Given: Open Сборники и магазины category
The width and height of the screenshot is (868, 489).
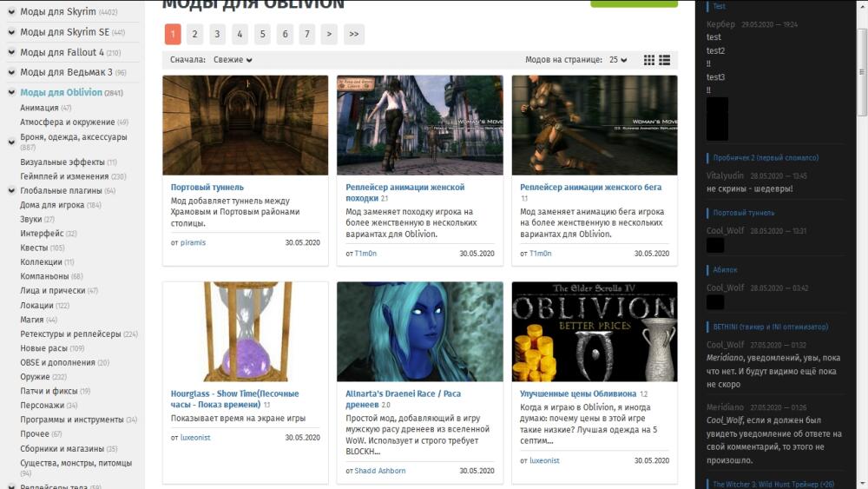Looking at the screenshot, I should [62, 448].
